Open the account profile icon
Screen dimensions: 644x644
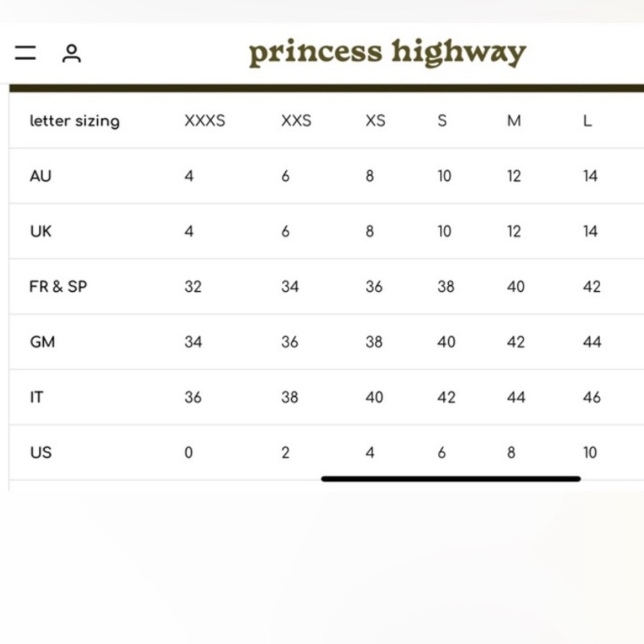[71, 53]
